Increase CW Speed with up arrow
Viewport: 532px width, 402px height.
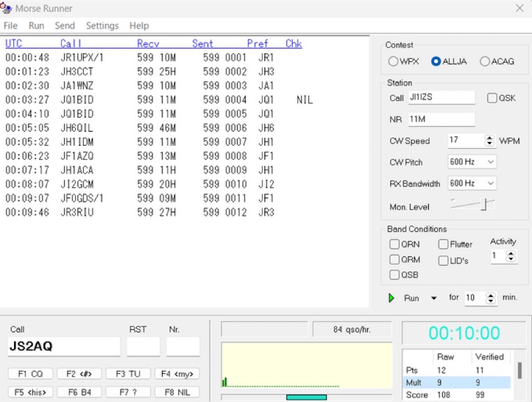click(x=489, y=138)
